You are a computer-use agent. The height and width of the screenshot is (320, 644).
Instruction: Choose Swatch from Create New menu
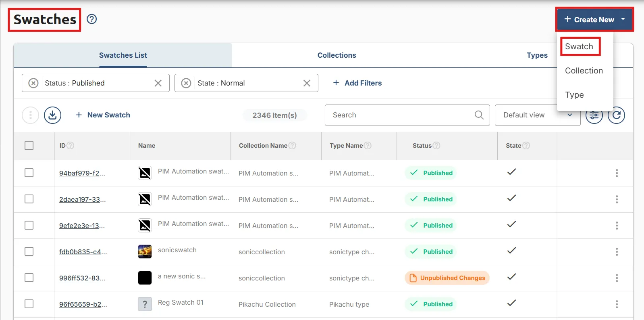pos(579,46)
